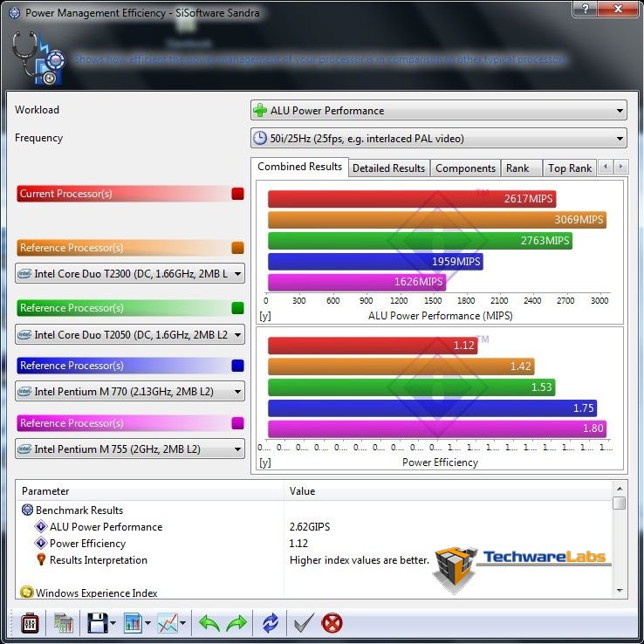Click the Sandra stethoscope module icon
Image resolution: width=644 pixels, height=644 pixels.
coord(38,58)
